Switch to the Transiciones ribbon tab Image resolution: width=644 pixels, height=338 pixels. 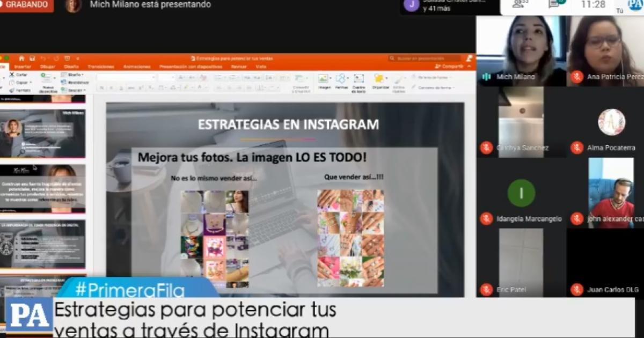pos(101,67)
